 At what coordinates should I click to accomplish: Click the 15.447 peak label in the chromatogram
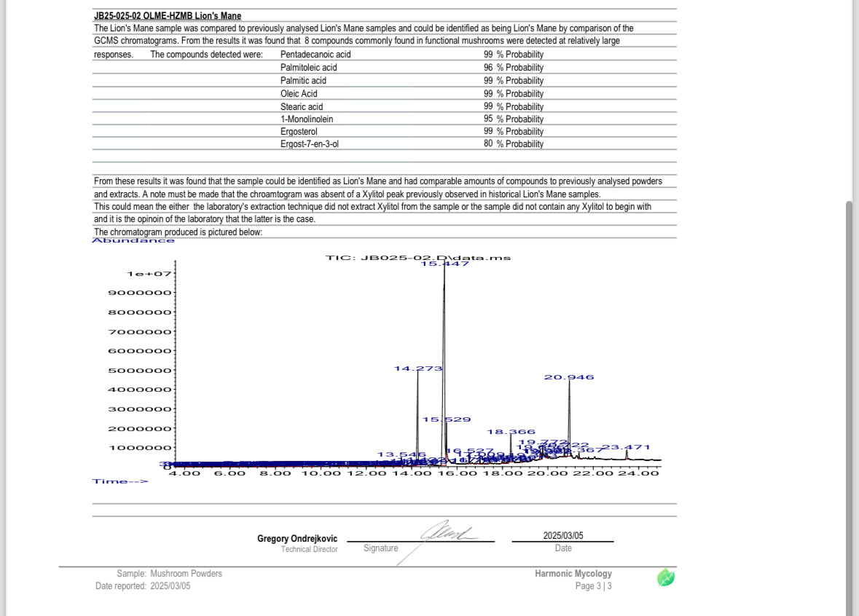click(x=445, y=264)
